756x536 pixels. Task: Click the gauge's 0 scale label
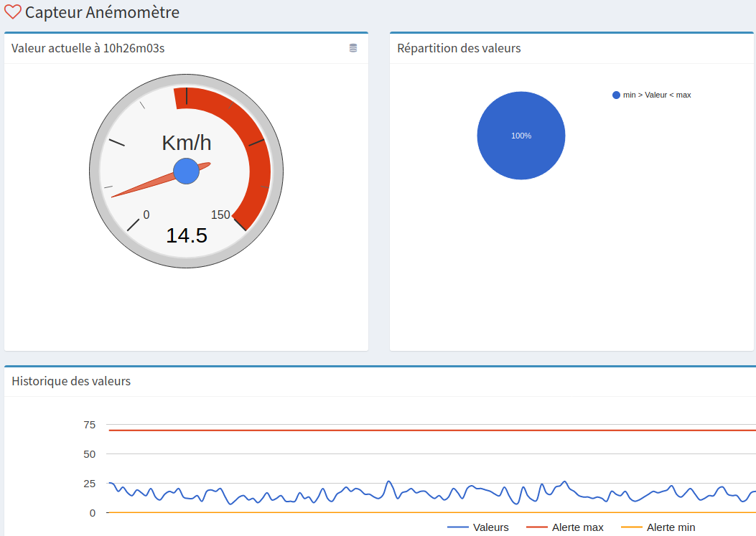click(146, 215)
